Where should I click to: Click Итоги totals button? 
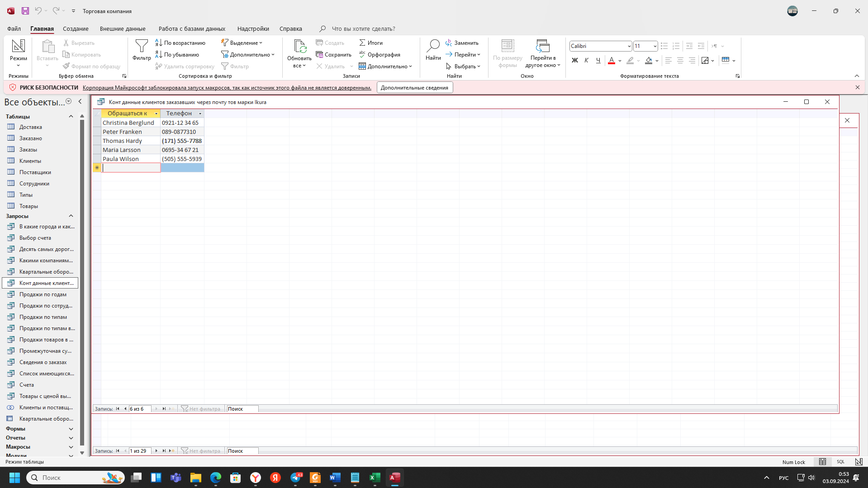tap(371, 43)
